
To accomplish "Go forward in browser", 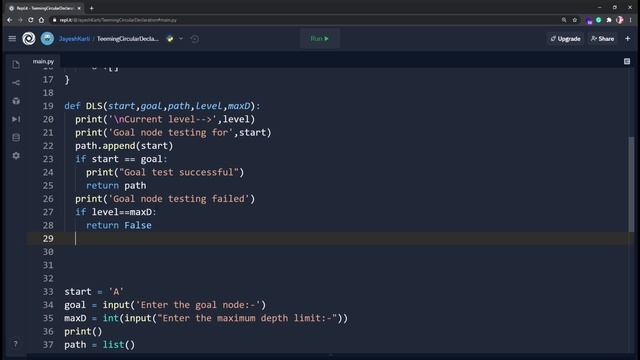I will click(x=20, y=20).
